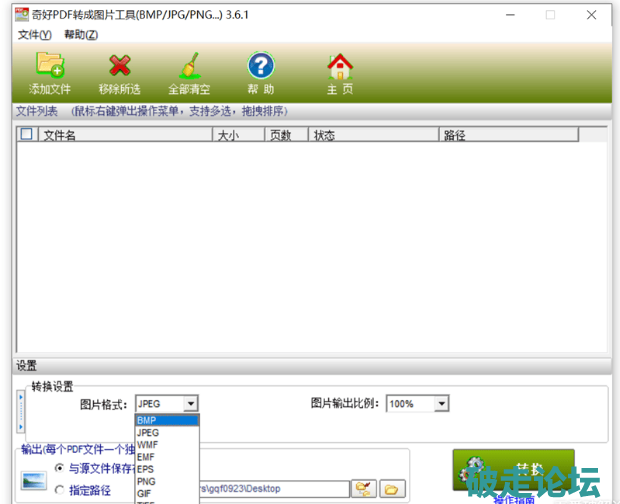Open the Help (帮助) menu in menu bar
This screenshot has width=620, height=504.
[81, 35]
